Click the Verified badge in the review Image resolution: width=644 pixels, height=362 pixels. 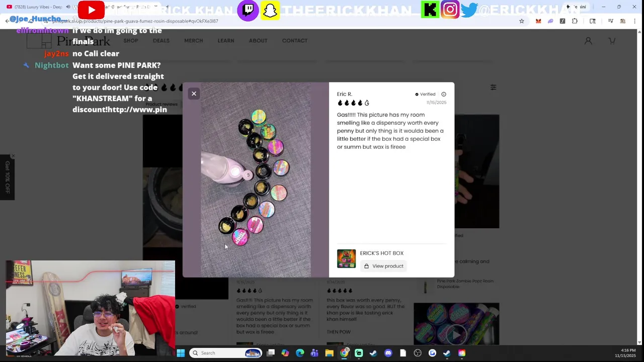pyautogui.click(x=425, y=94)
